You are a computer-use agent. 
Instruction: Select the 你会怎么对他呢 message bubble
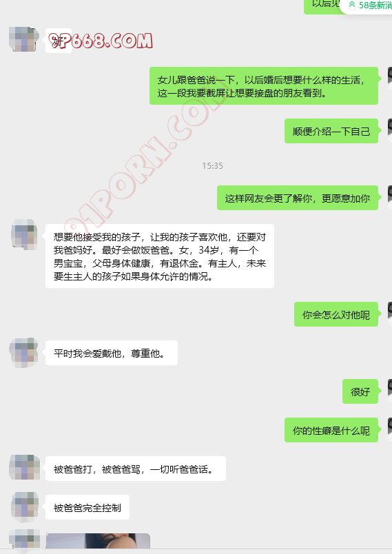coord(336,314)
